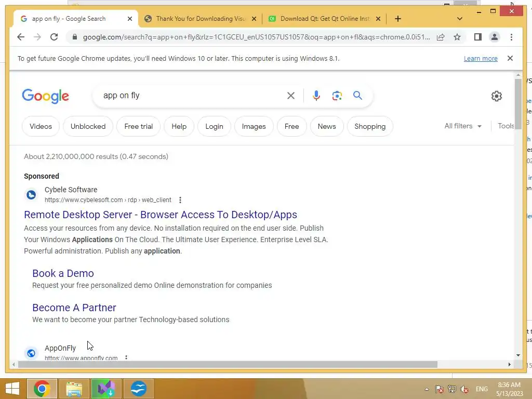Bookmark this page with the star icon

point(457,37)
